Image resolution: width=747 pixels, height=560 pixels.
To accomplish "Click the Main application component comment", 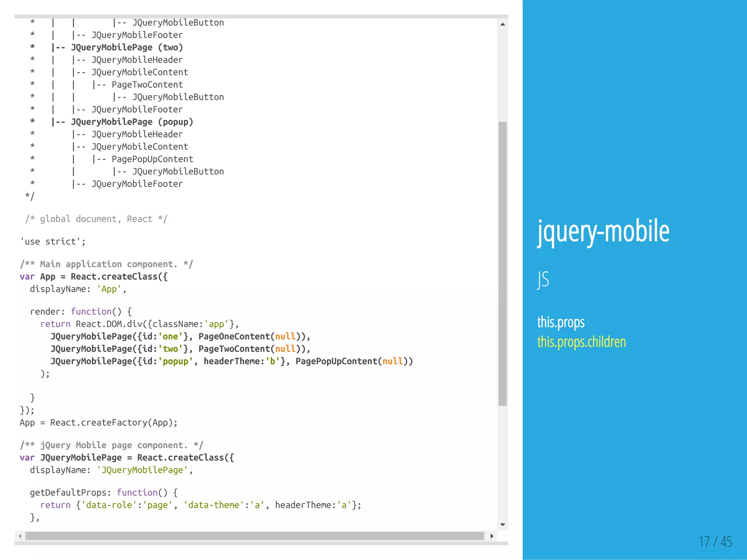I will [x=107, y=264].
